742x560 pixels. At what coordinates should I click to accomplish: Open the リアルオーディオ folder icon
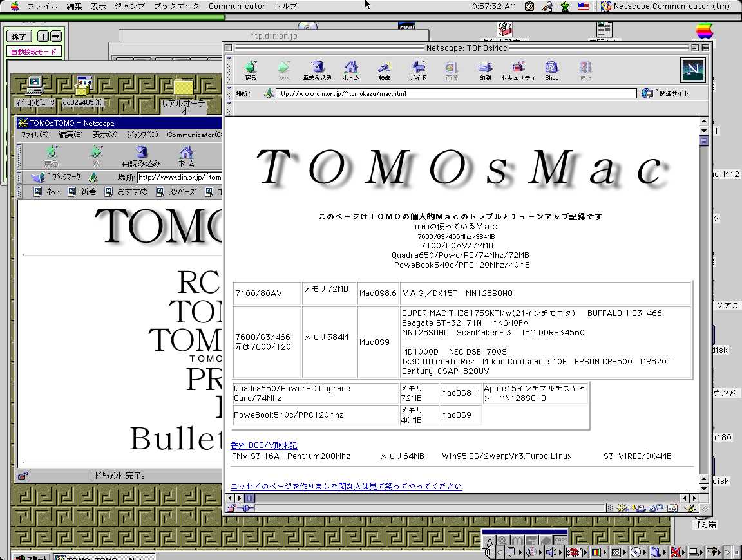[184, 96]
